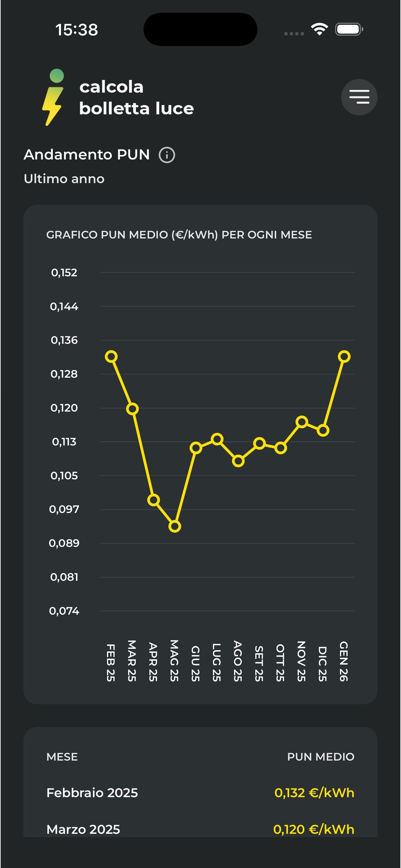Tap the cellular signal dots

294,34
